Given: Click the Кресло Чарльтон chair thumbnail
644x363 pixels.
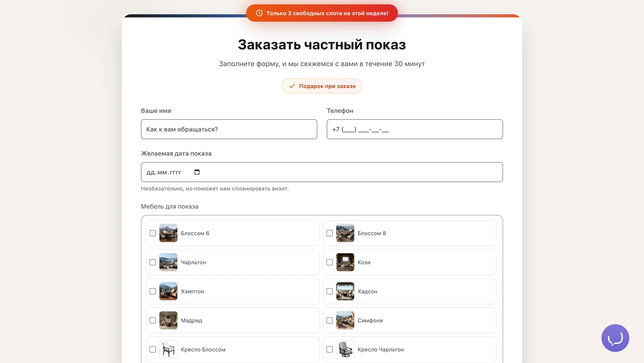Looking at the screenshot, I should (345, 349).
